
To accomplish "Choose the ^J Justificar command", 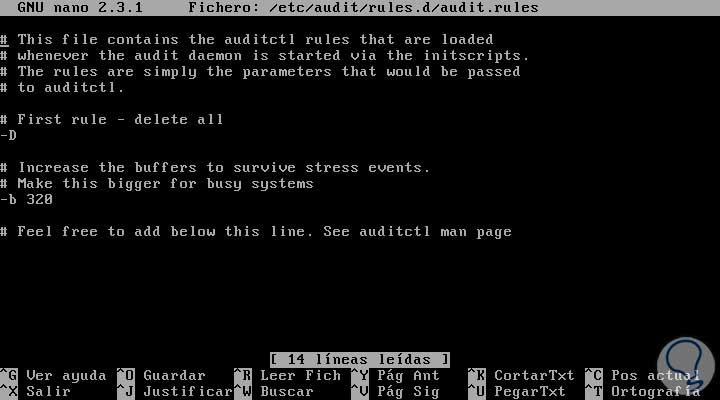I will pos(175,392).
